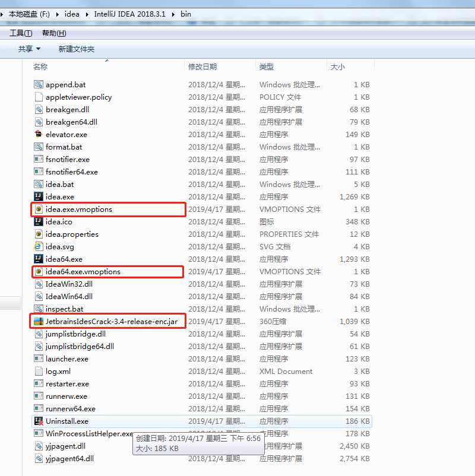The width and height of the screenshot is (475, 476).
Task: Expand breadcrumb arrow after idea folder
Action: [x=87, y=14]
